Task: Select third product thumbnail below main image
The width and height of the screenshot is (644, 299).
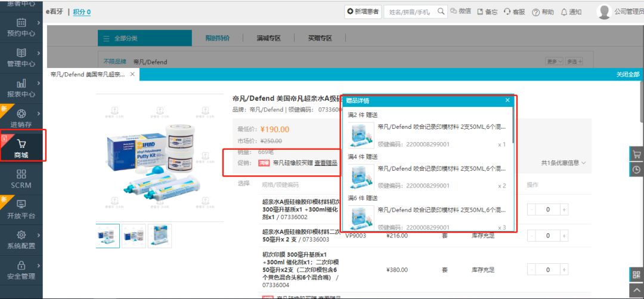Action: pos(160,236)
